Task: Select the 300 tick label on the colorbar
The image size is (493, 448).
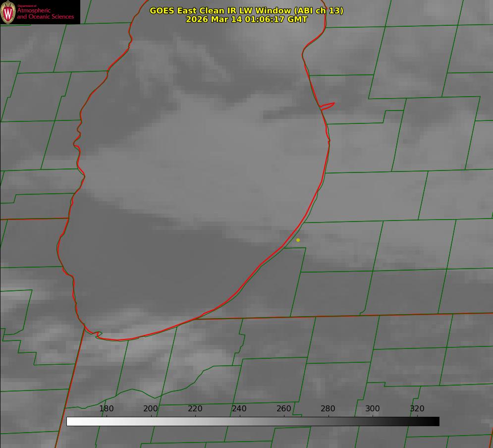Action: tap(373, 409)
